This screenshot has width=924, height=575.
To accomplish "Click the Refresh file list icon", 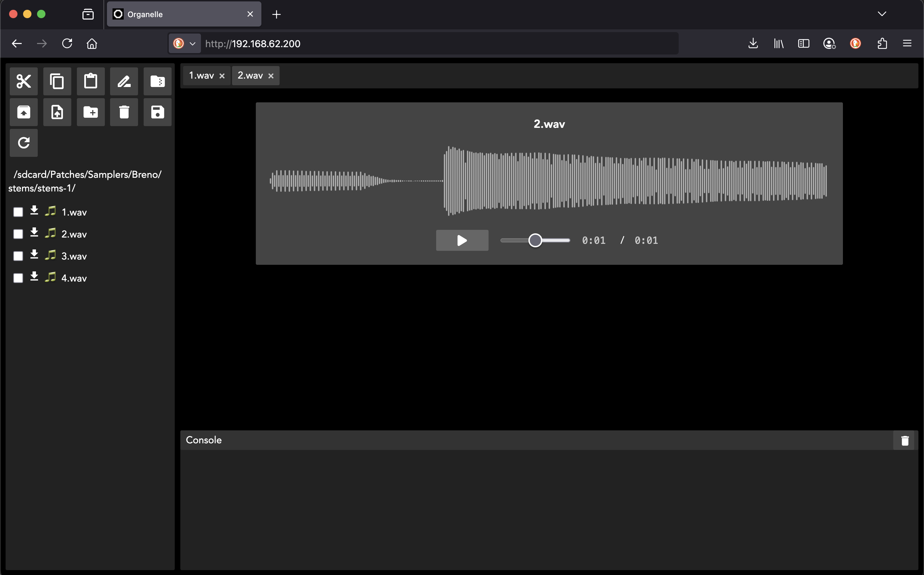I will pyautogui.click(x=23, y=143).
